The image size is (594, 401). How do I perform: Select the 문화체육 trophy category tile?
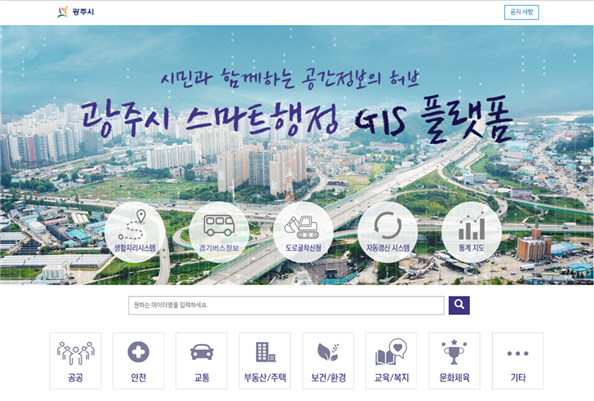(454, 361)
